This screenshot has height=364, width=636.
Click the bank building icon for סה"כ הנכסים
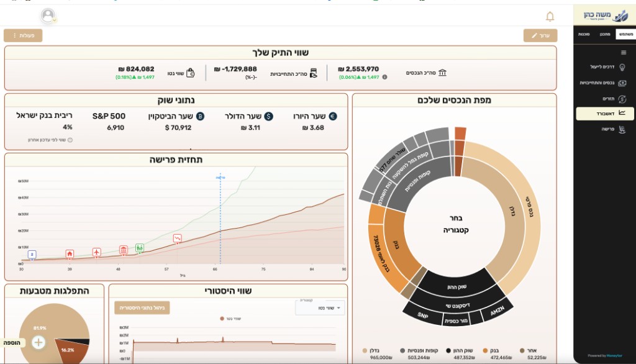pos(442,73)
